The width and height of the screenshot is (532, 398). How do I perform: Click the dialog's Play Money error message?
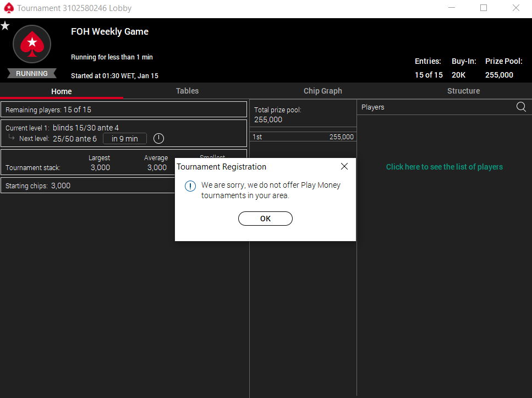(x=271, y=190)
